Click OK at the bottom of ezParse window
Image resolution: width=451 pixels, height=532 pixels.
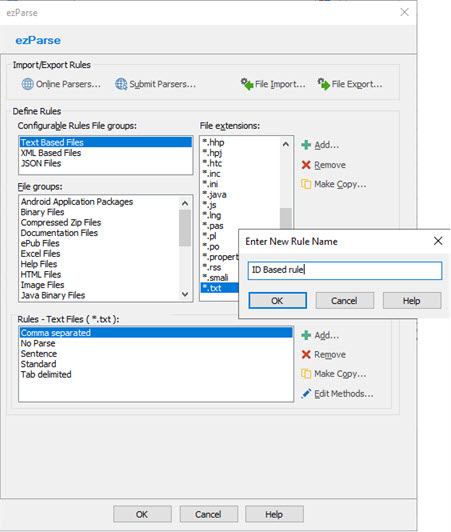142,514
